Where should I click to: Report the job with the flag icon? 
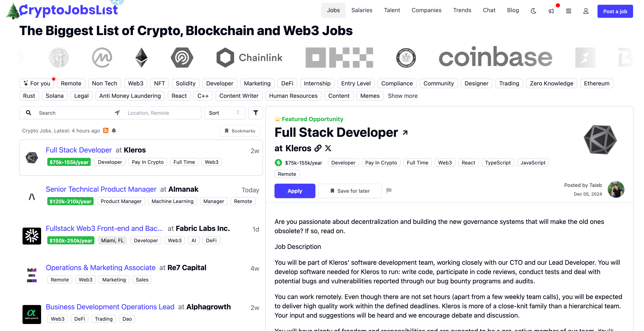[389, 191]
